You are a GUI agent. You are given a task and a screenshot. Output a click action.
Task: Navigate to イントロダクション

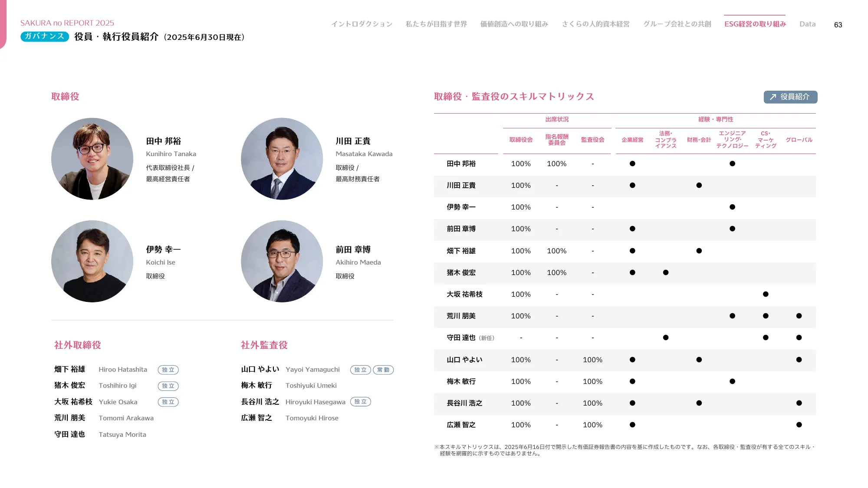pyautogui.click(x=362, y=24)
